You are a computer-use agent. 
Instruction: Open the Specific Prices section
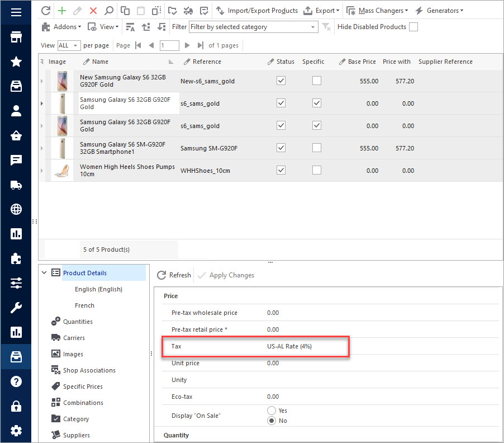point(83,387)
